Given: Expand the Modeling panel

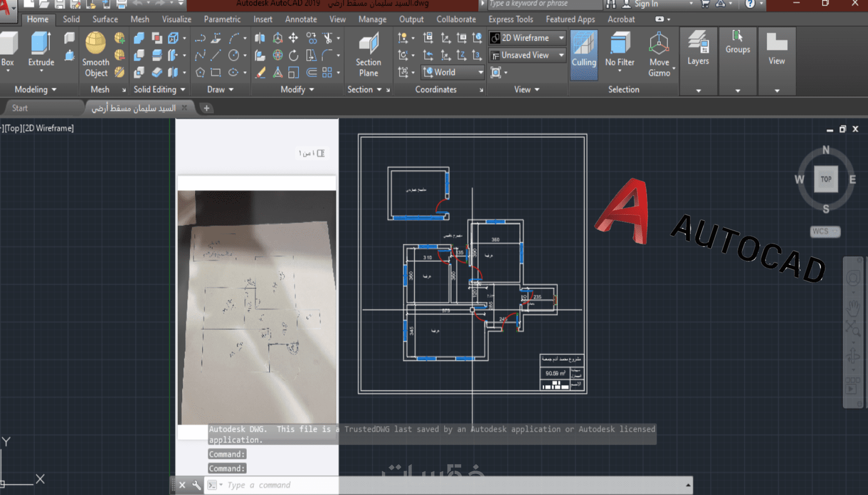Looking at the screenshot, I should click(x=35, y=89).
